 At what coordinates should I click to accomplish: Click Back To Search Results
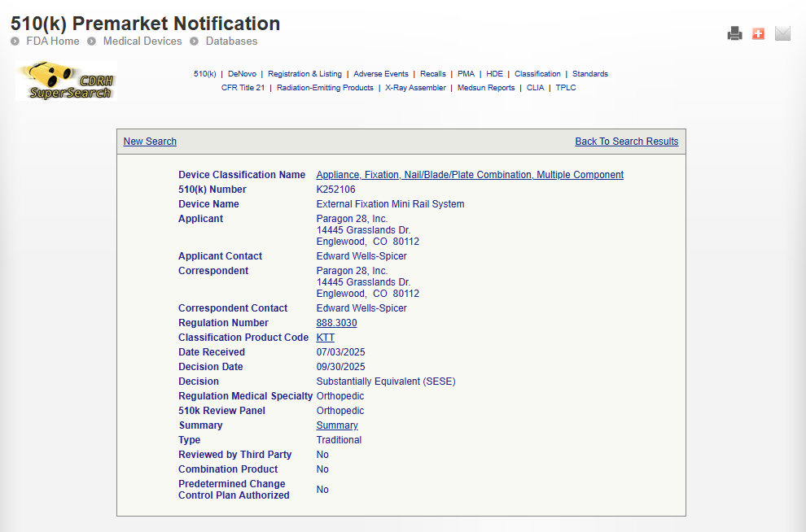[x=626, y=142]
